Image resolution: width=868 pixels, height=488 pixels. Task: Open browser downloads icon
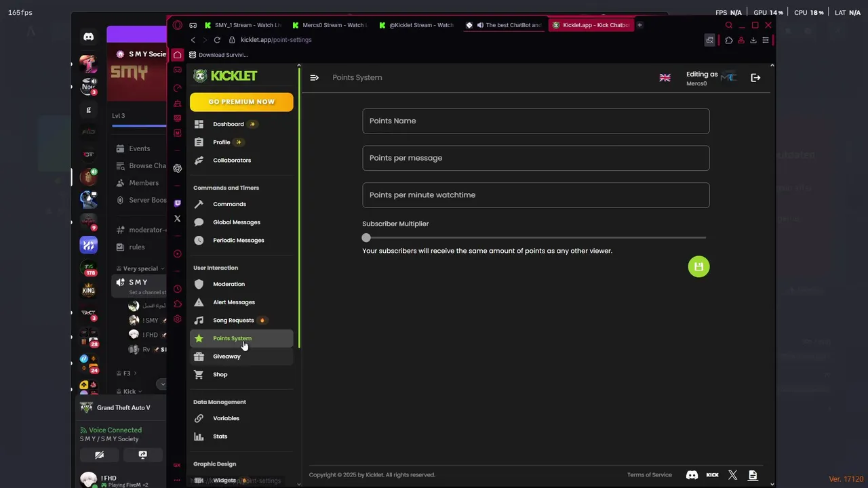753,40
